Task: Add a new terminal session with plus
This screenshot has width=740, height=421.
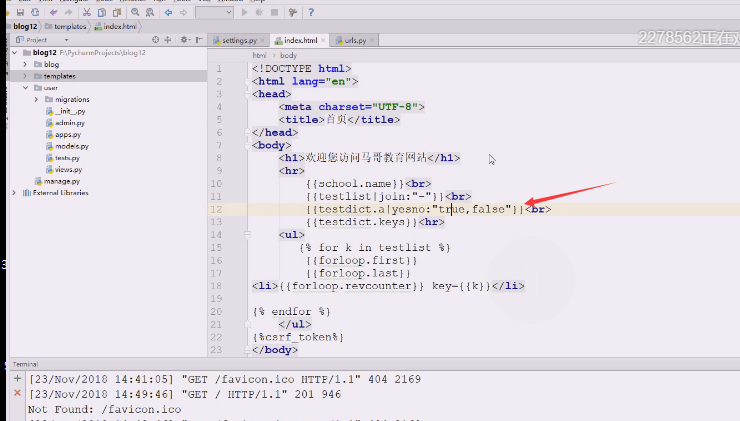Action: point(17,379)
